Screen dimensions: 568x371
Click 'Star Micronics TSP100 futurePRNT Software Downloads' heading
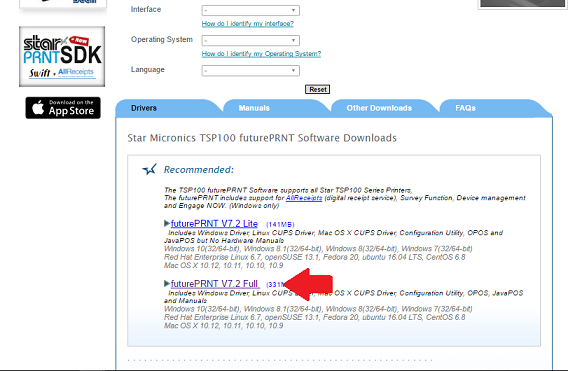[262, 138]
